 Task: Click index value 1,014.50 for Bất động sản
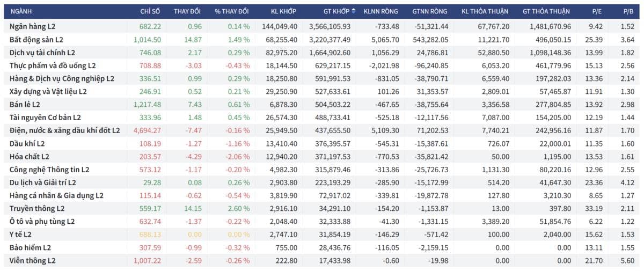(x=147, y=39)
